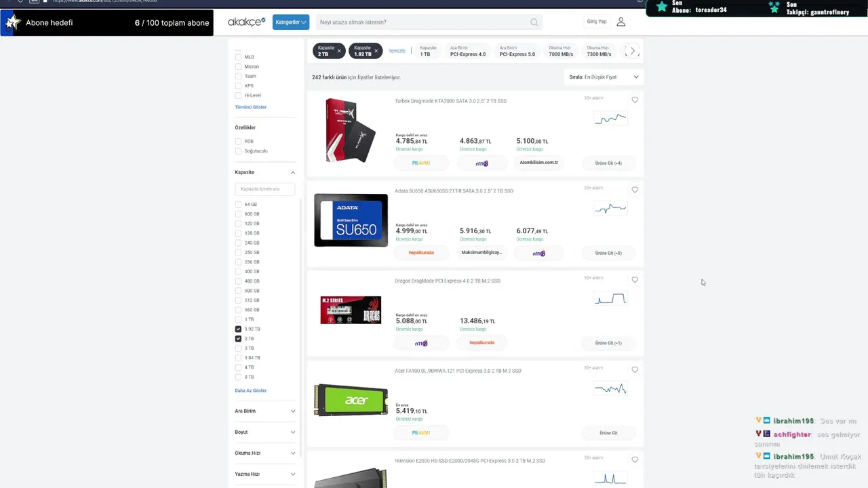Check the 1 TB capacity checkbox
Screen dimensions: 868x488
coord(238,319)
